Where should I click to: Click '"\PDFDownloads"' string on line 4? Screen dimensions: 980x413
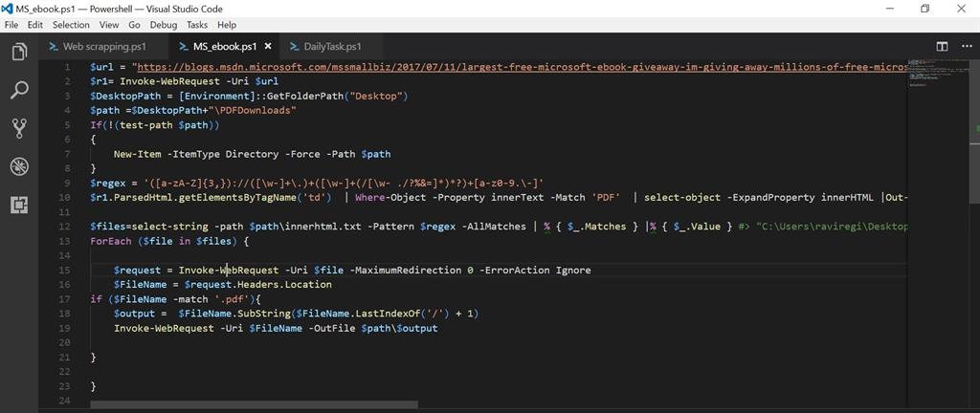point(255,111)
